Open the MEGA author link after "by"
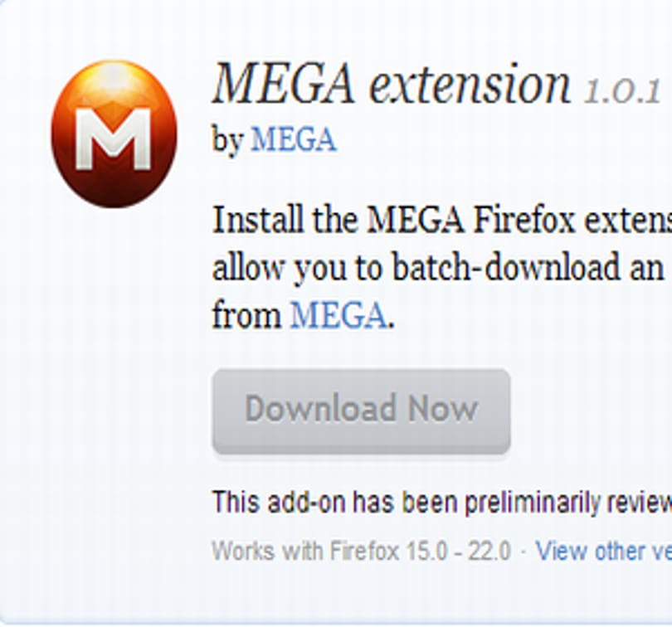This screenshot has width=672, height=627. (294, 139)
